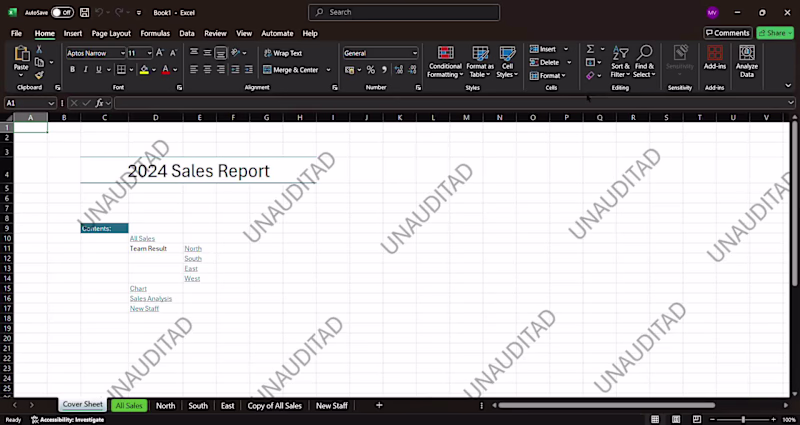Click the Orientation text angle icon
The image size is (800, 425).
235,53
